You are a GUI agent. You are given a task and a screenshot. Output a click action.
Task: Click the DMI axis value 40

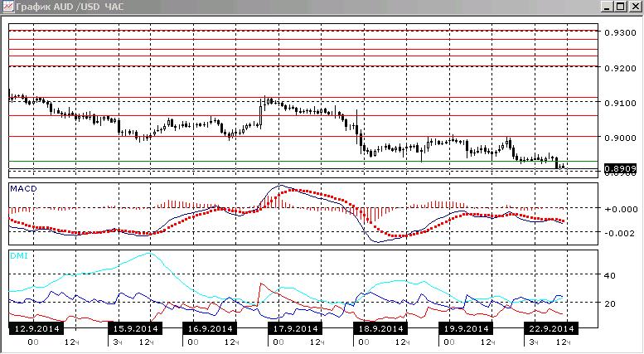pyautogui.click(x=610, y=275)
